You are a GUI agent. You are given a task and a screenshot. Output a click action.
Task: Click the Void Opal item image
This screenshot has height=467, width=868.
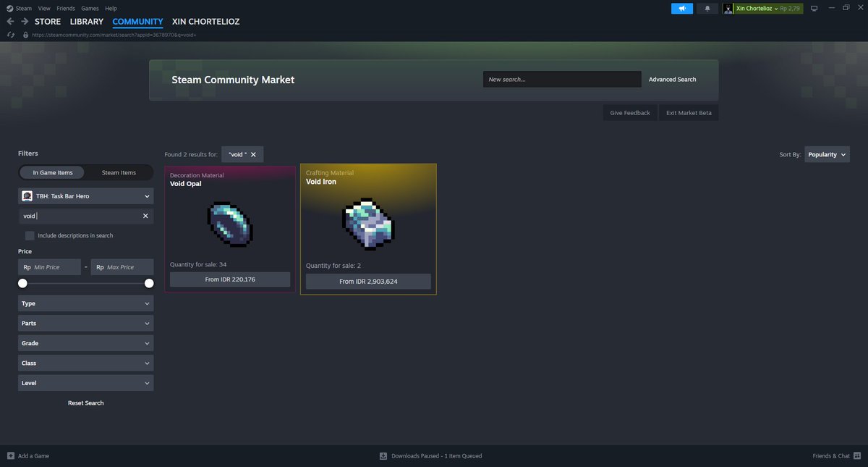click(230, 224)
